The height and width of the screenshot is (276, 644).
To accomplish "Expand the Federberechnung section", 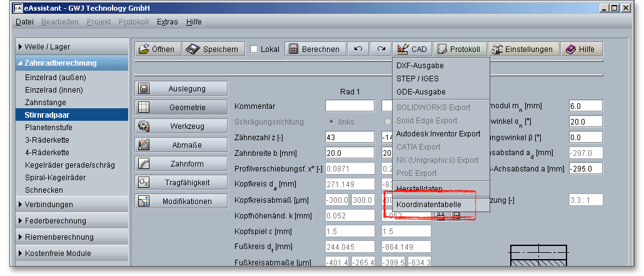I will pyautogui.click(x=69, y=220).
